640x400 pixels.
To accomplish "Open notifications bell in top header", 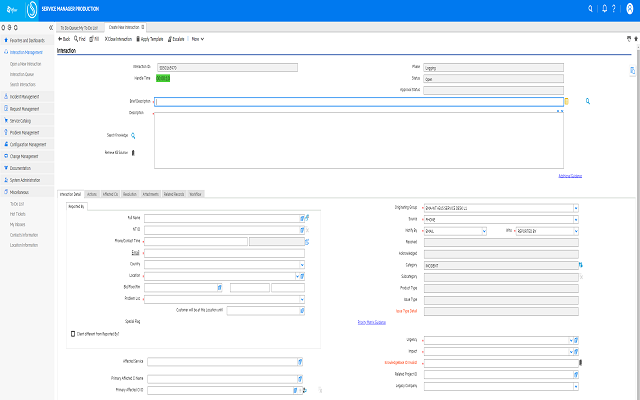I will (x=604, y=9).
